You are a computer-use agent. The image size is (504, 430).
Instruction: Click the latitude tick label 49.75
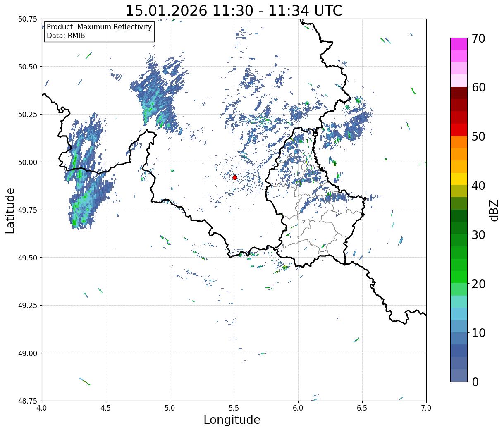(x=28, y=210)
